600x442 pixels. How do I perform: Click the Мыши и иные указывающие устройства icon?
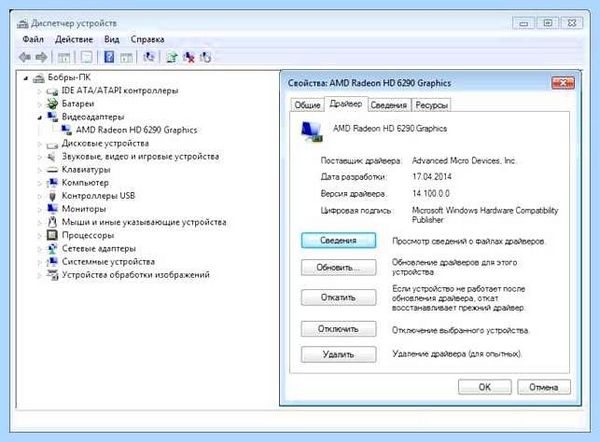click(x=52, y=222)
